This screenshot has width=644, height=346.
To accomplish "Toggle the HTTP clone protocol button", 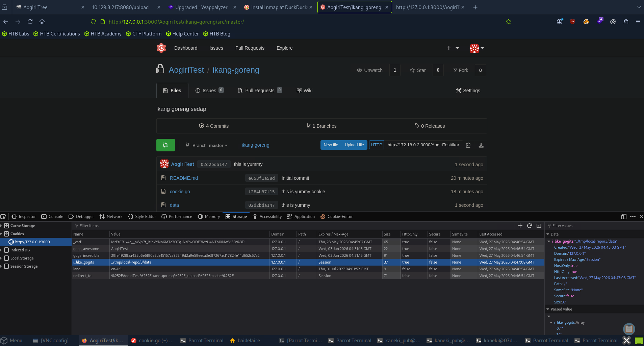I will tap(377, 145).
